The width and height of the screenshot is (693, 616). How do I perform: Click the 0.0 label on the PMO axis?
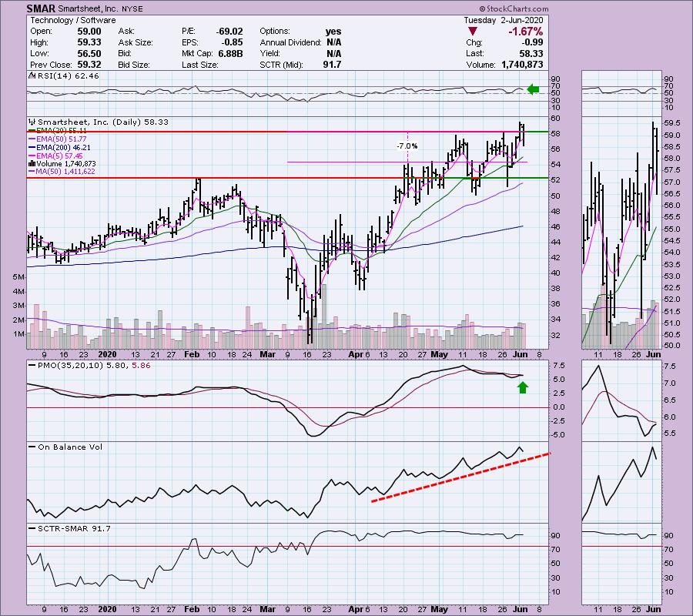(559, 407)
